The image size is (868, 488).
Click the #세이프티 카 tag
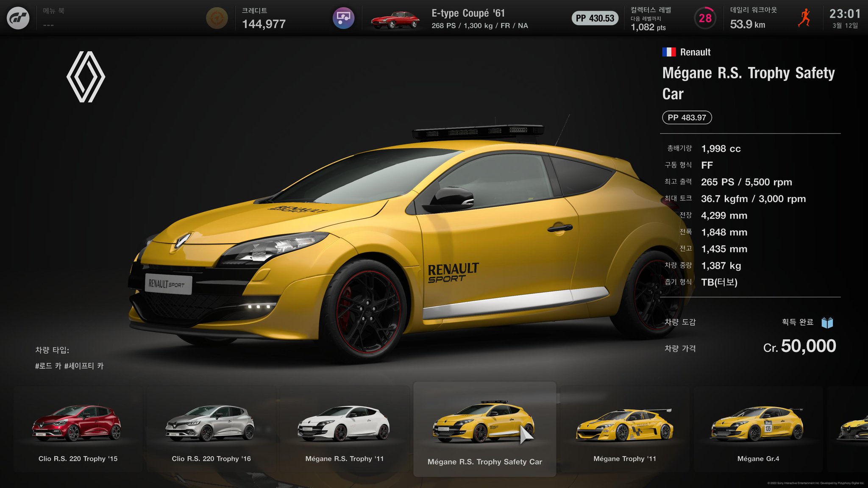click(x=84, y=366)
